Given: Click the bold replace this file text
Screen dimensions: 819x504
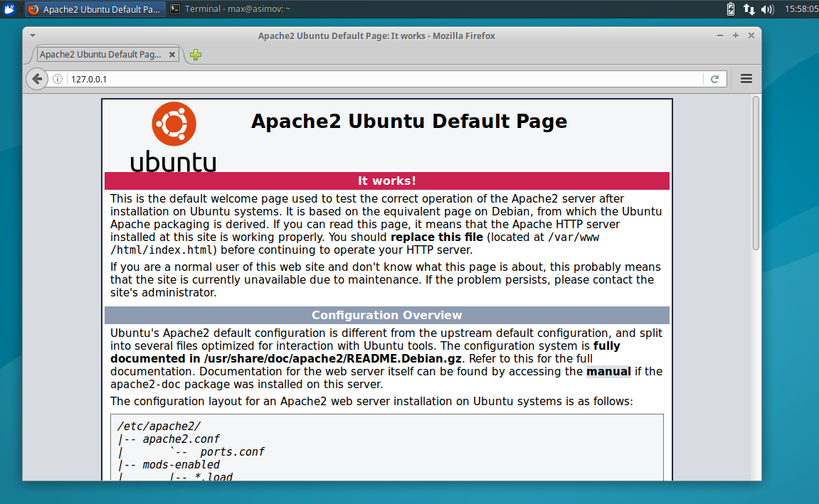Looking at the screenshot, I should coord(437,237).
